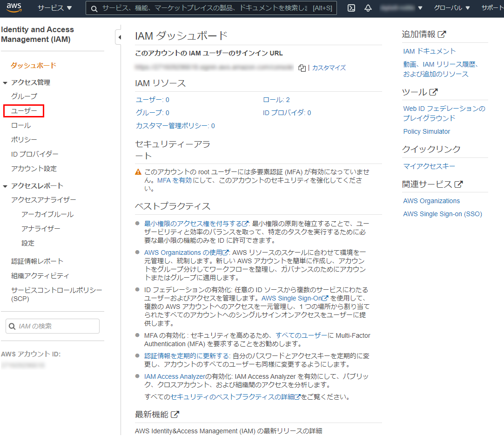Click the IAM Access Analyzer link
This screenshot has width=504, height=437.
tap(175, 376)
